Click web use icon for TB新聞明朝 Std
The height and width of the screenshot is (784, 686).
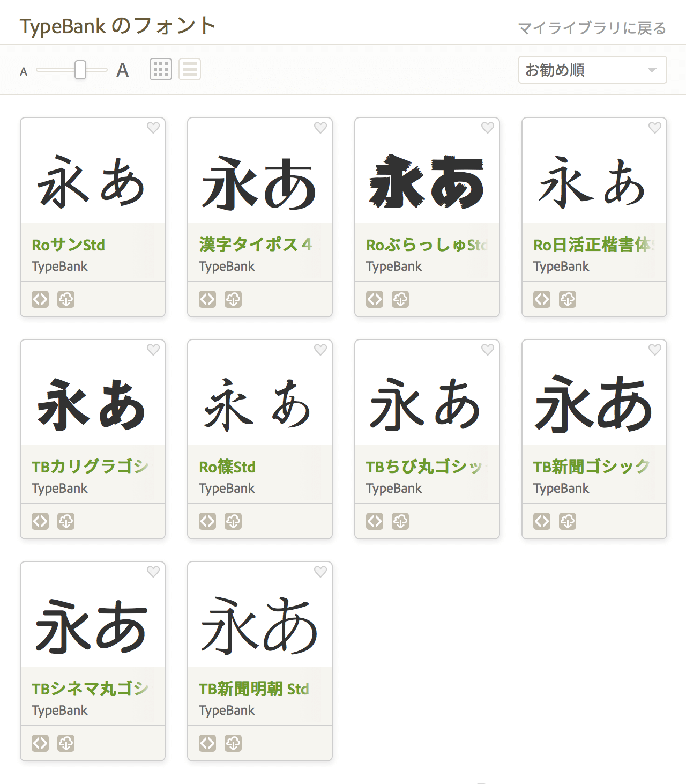[x=207, y=743]
